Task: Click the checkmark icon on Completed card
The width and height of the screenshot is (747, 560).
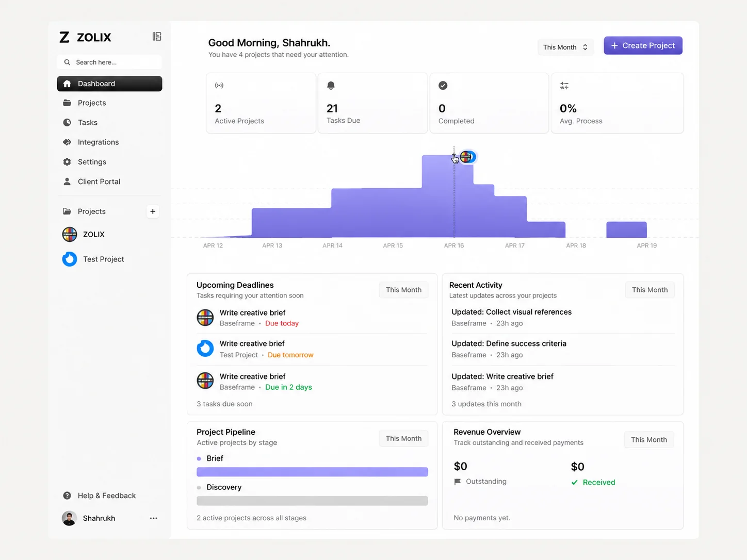Action: point(443,86)
